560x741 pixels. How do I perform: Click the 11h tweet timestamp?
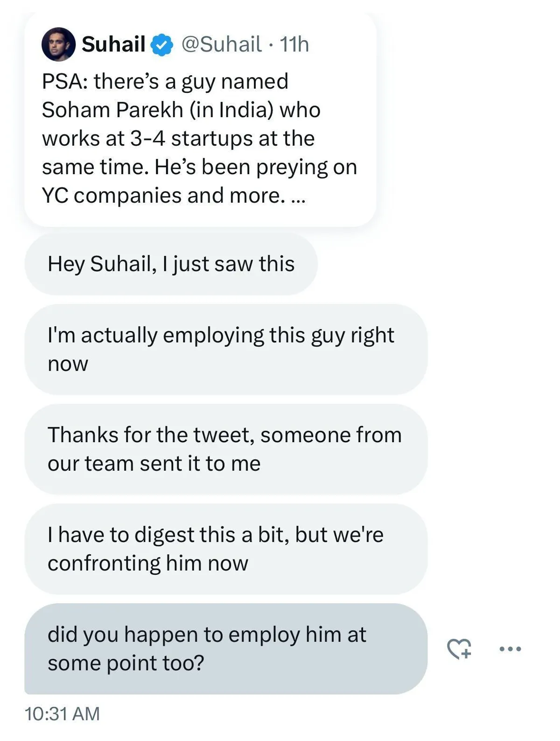(294, 44)
